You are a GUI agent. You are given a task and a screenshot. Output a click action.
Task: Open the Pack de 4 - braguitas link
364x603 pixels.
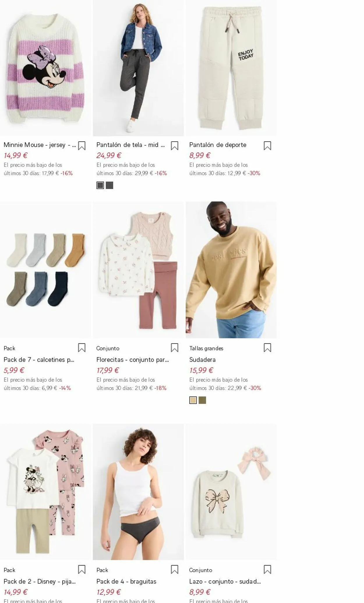(x=126, y=581)
